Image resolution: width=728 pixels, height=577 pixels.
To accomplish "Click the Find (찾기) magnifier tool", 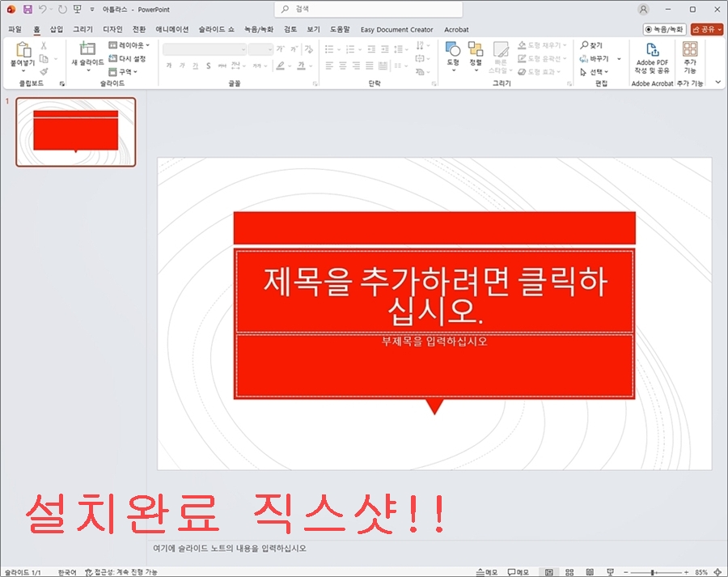I will coord(592,45).
